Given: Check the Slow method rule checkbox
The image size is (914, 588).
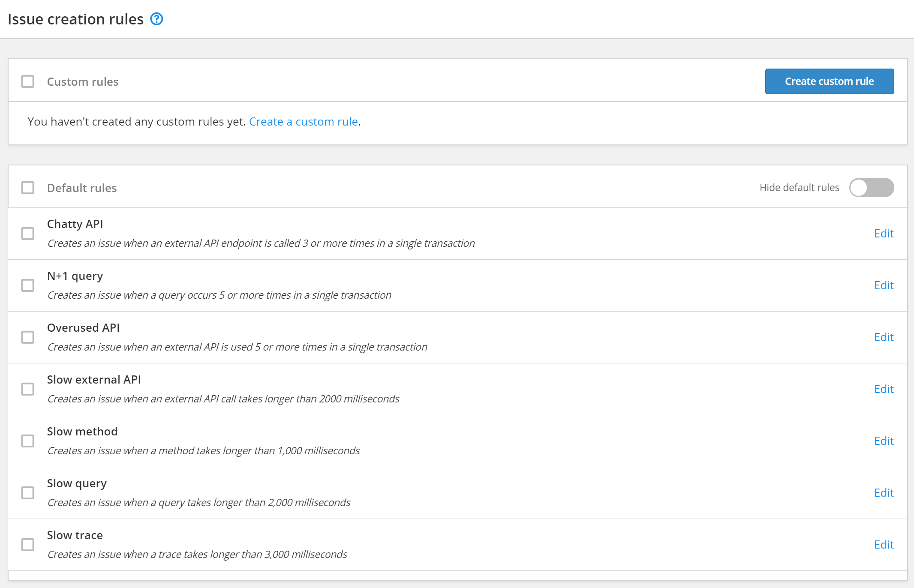Looking at the screenshot, I should coord(28,441).
